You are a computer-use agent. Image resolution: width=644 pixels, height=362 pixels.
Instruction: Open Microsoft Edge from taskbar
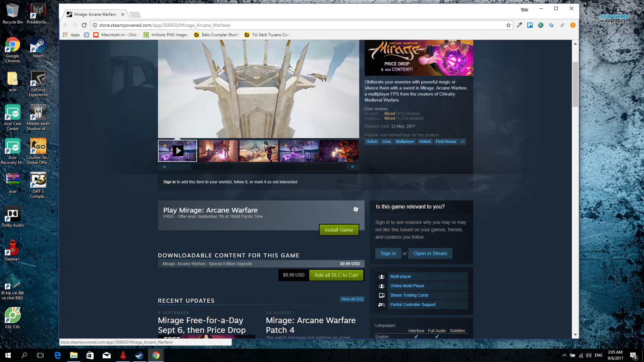tap(57, 355)
